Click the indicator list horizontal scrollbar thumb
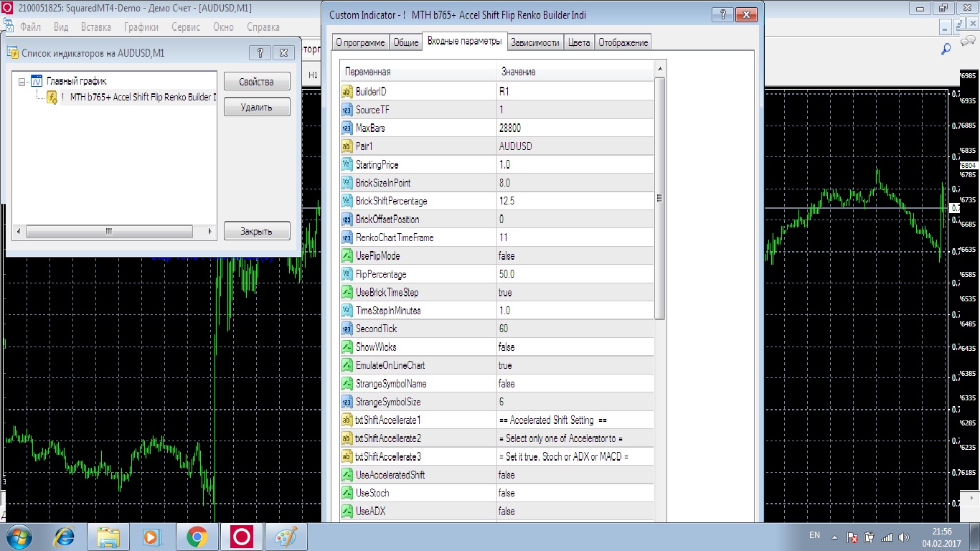This screenshot has height=551, width=980. pos(110,232)
